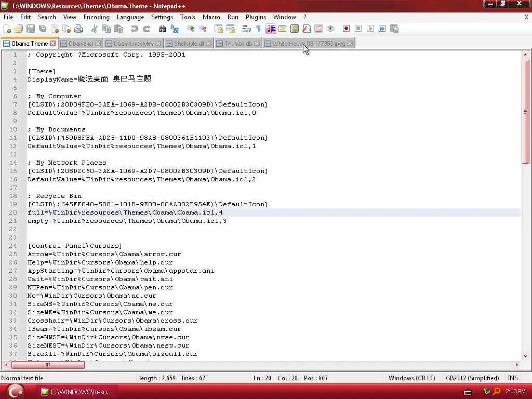The image size is (532, 399).
Task: Open the ? help menu
Action: (304, 17)
